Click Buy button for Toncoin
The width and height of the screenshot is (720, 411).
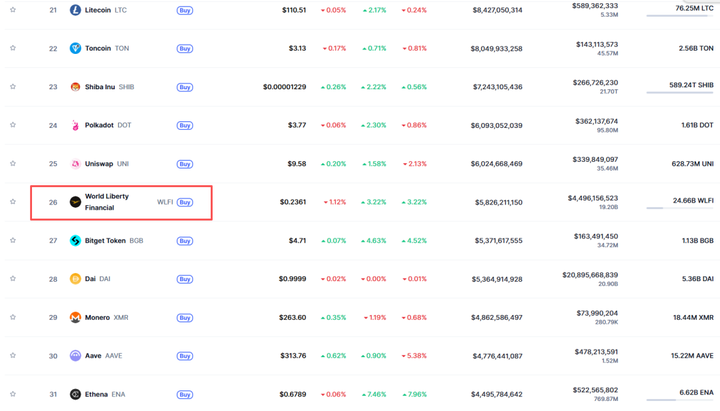click(x=185, y=48)
